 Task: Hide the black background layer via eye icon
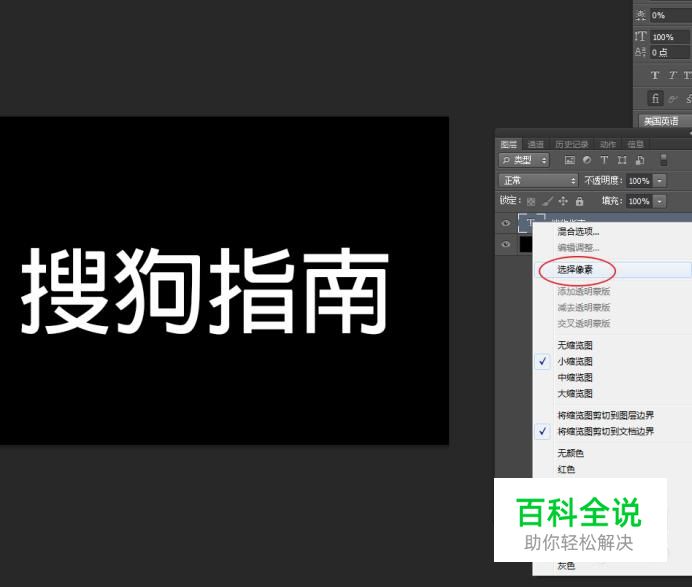pyautogui.click(x=506, y=244)
